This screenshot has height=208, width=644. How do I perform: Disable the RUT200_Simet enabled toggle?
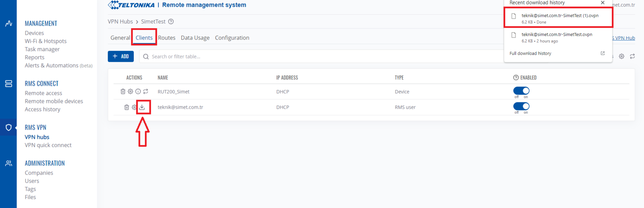point(521,91)
